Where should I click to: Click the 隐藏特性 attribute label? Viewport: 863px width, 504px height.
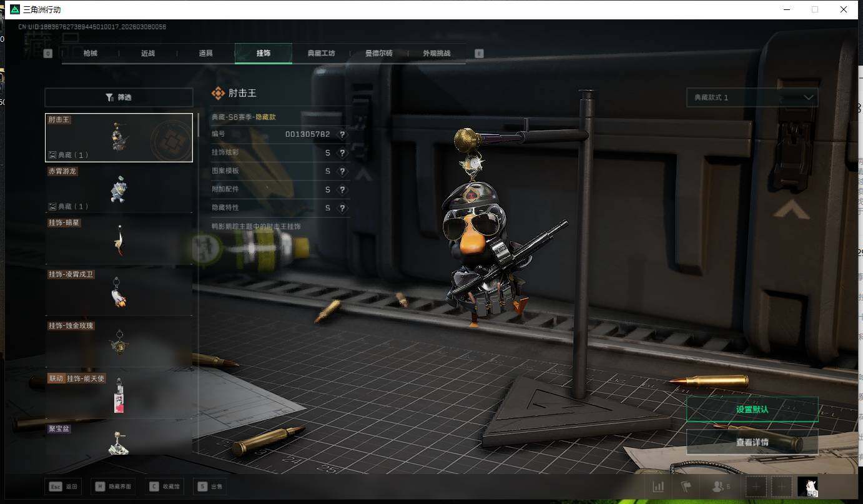[225, 208]
